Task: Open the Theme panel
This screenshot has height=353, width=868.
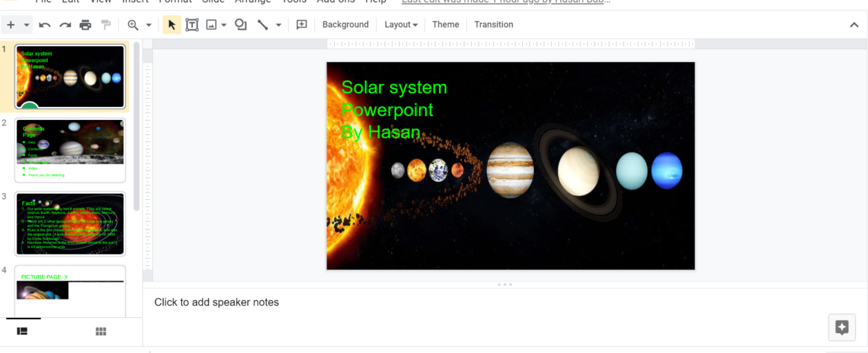Action: coord(446,25)
